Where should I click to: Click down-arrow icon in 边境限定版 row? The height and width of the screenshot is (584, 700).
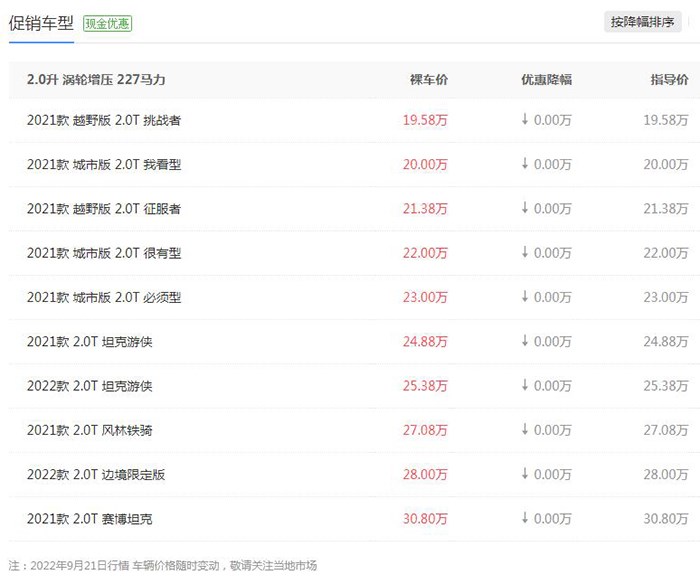525,473
